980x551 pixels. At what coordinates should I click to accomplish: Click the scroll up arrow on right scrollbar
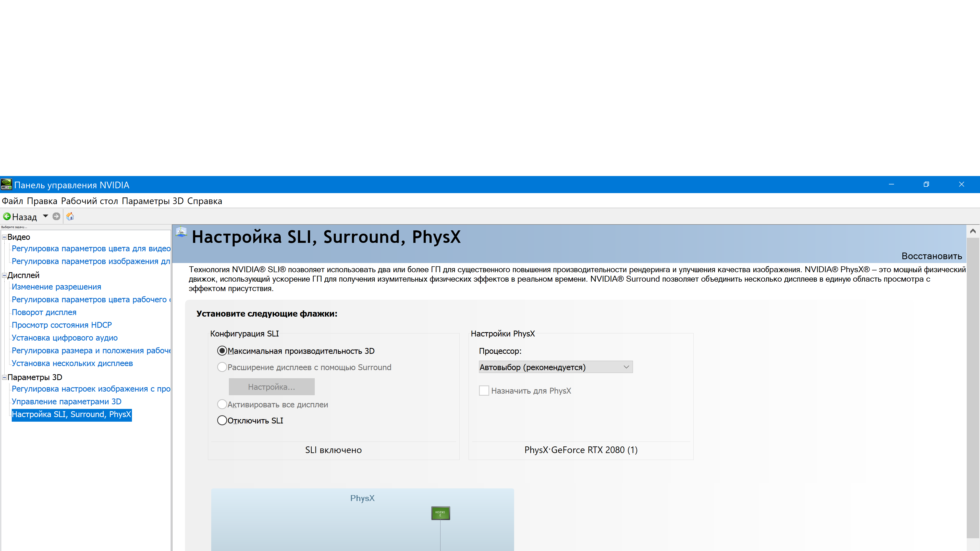click(x=973, y=231)
